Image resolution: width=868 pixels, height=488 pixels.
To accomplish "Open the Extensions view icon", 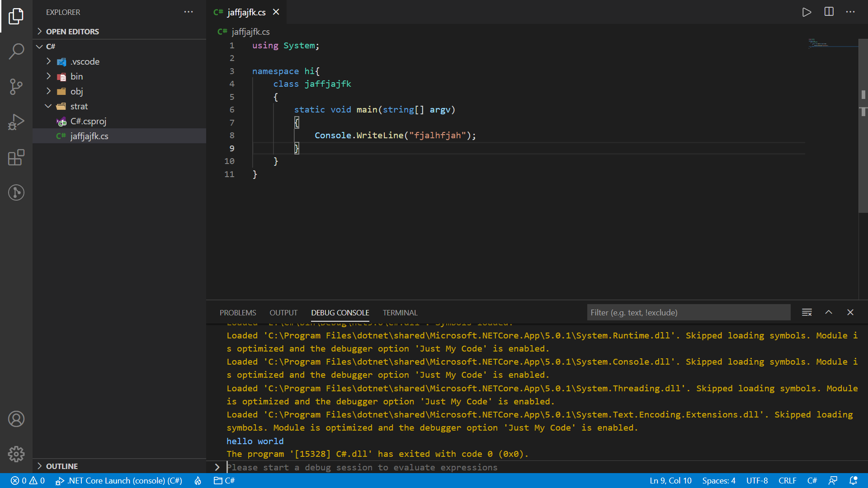I will [x=16, y=157].
